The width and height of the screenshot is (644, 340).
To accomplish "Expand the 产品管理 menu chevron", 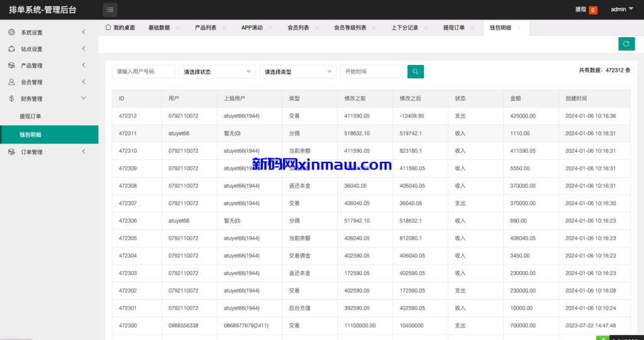I will coord(84,65).
